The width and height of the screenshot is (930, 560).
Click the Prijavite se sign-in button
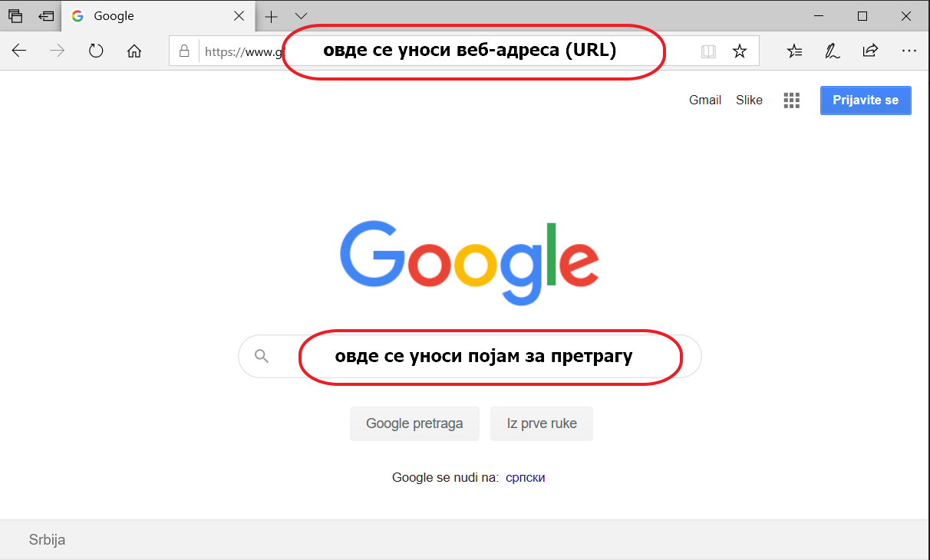(866, 100)
